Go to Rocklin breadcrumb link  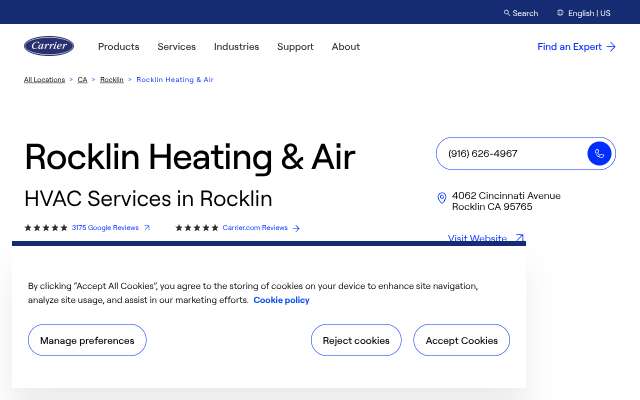click(x=111, y=80)
